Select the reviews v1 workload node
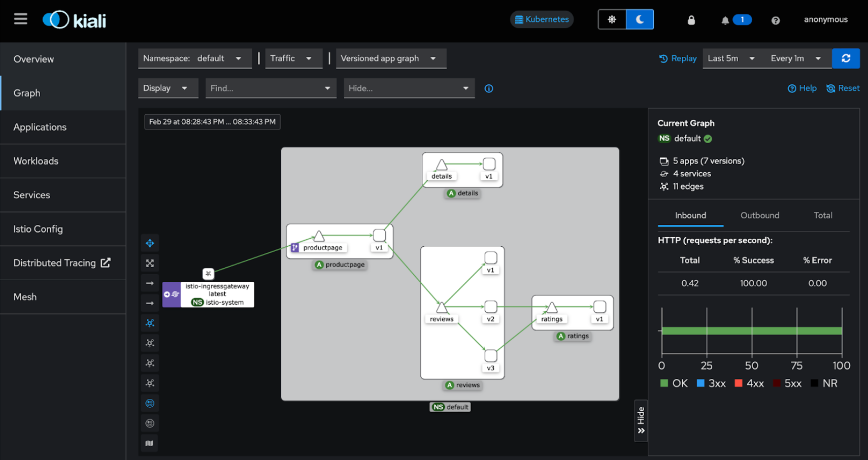Viewport: 868px width, 460px height. [x=490, y=258]
